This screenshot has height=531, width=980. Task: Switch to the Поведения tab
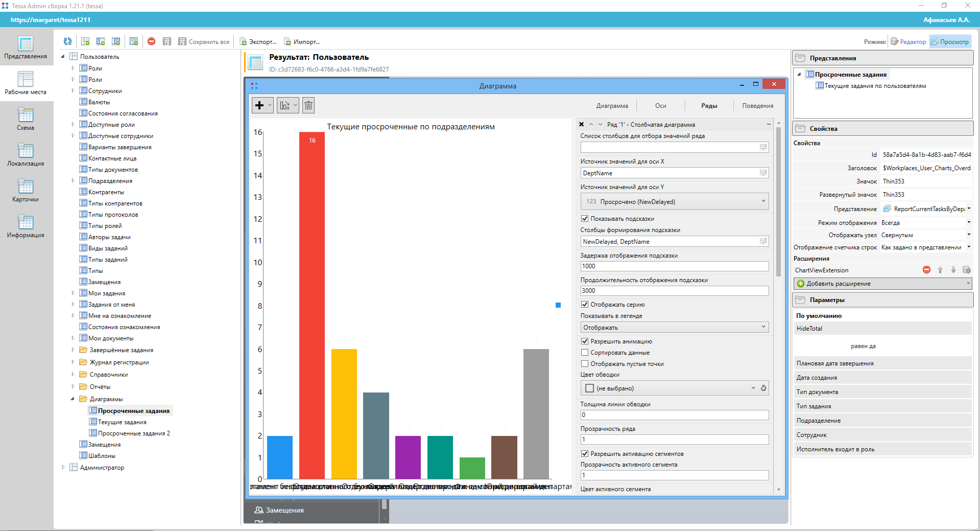coord(757,106)
